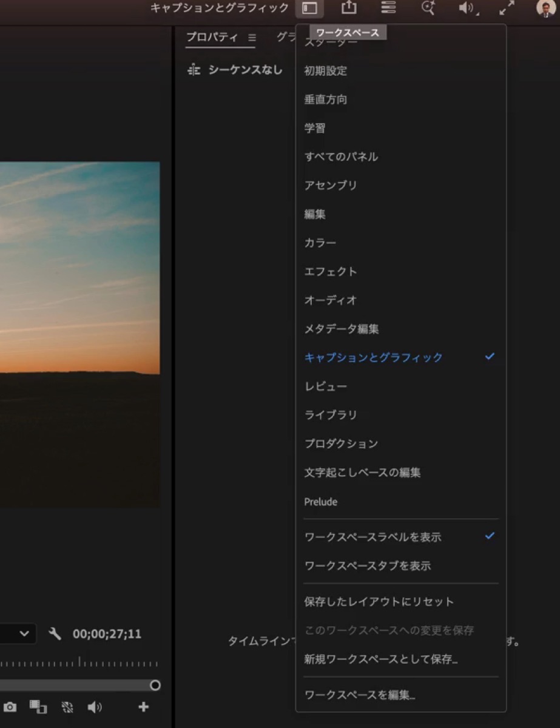Export a frame with the camera icon
The height and width of the screenshot is (728, 560).
tap(10, 707)
